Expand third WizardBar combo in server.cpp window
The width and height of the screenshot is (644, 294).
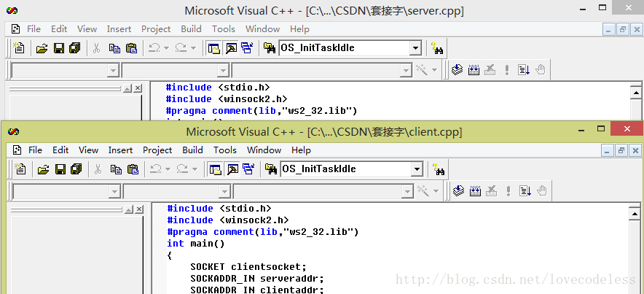(x=406, y=70)
